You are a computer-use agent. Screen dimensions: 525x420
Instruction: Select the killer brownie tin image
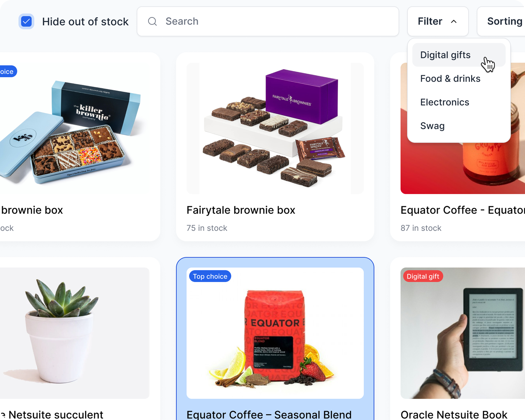[74, 128]
